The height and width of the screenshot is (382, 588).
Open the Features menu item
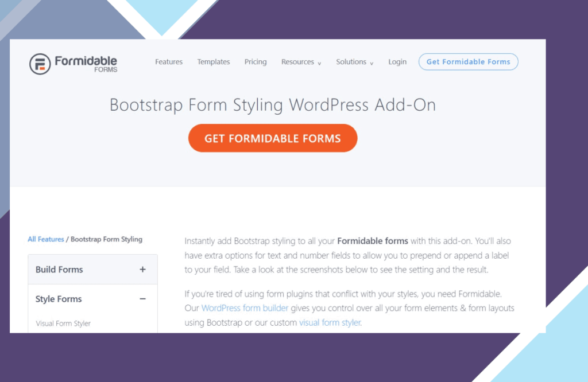click(169, 62)
